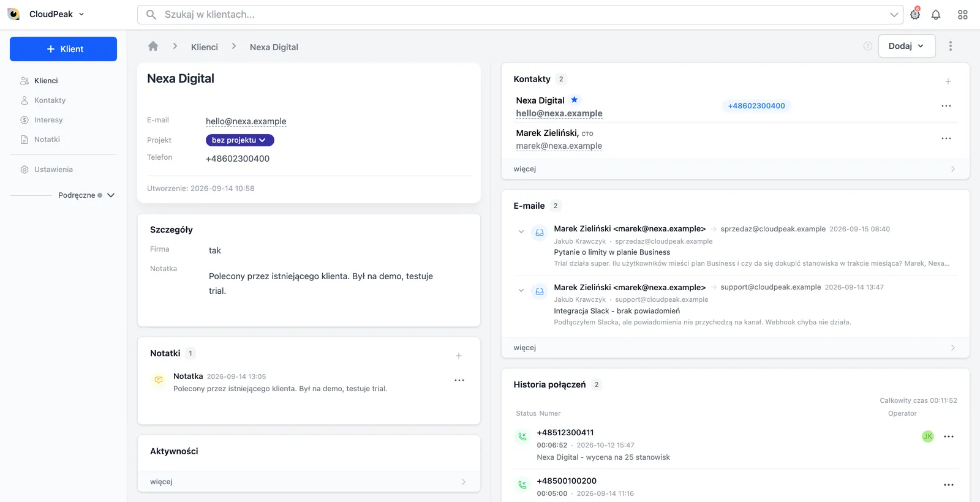Show more emails via 'więcej' row

(735, 348)
